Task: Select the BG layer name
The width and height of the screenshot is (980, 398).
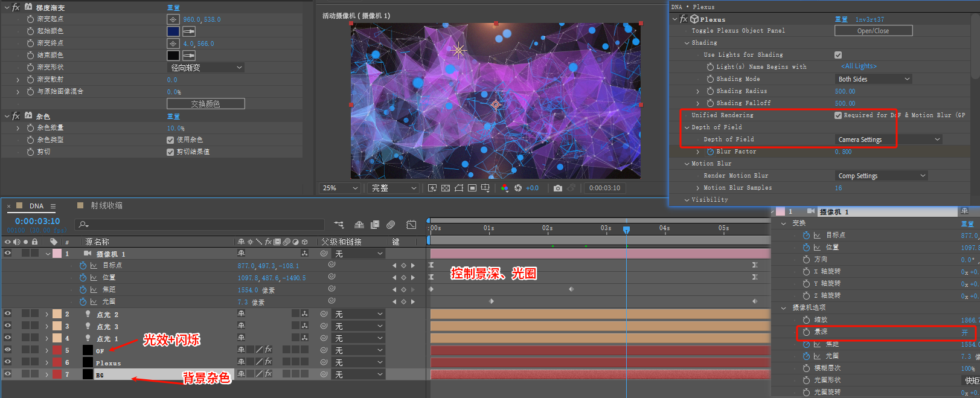Action: [100, 375]
